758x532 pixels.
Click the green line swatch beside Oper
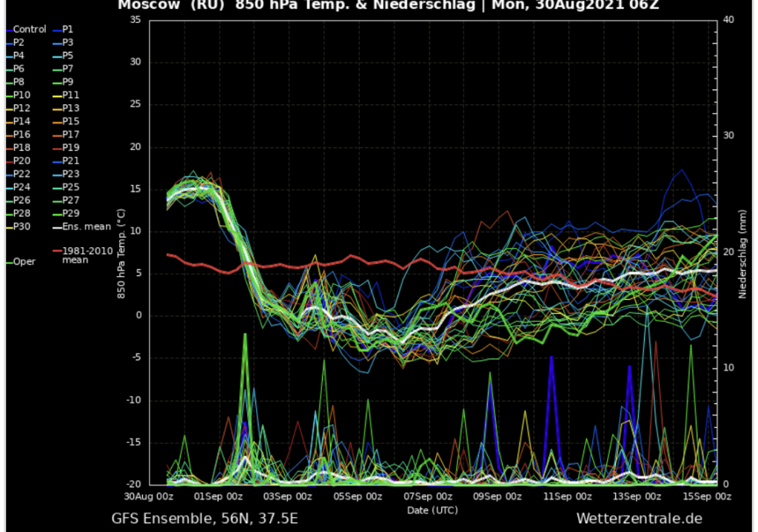coord(8,261)
